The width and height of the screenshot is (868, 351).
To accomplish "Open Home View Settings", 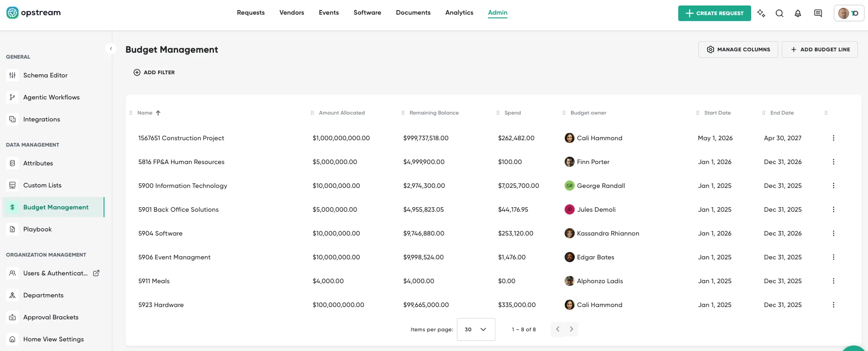I will tap(54, 339).
